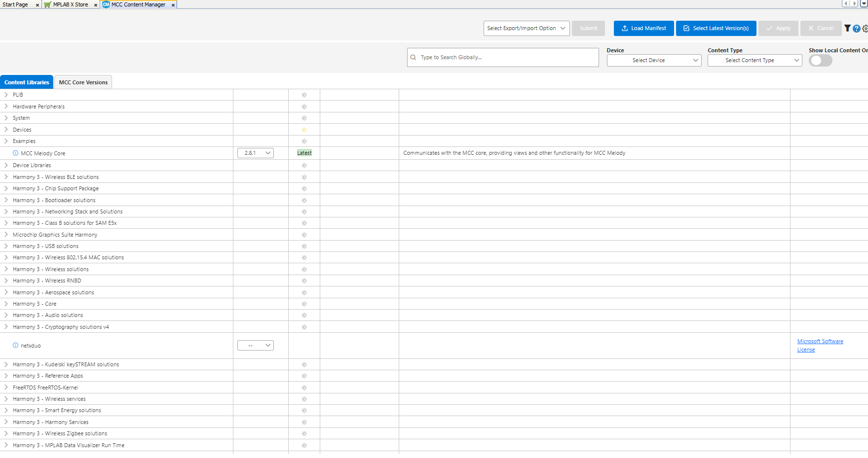Open the blue help question mark icon

tap(857, 29)
